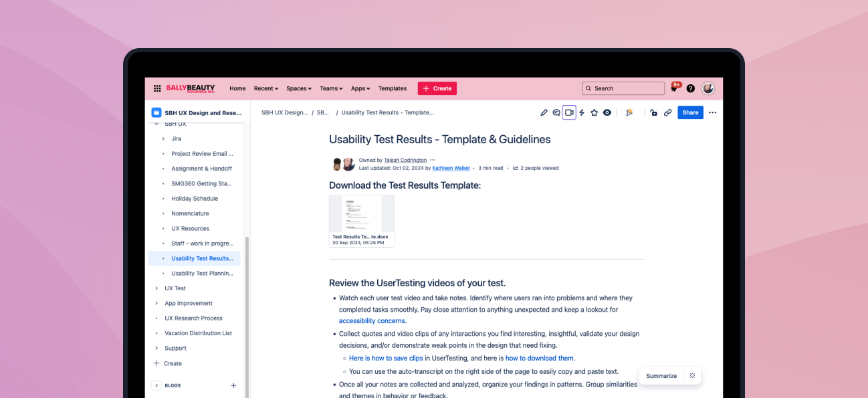This screenshot has height=398, width=868.
Task: Open Home in the top navigation
Action: [x=237, y=88]
